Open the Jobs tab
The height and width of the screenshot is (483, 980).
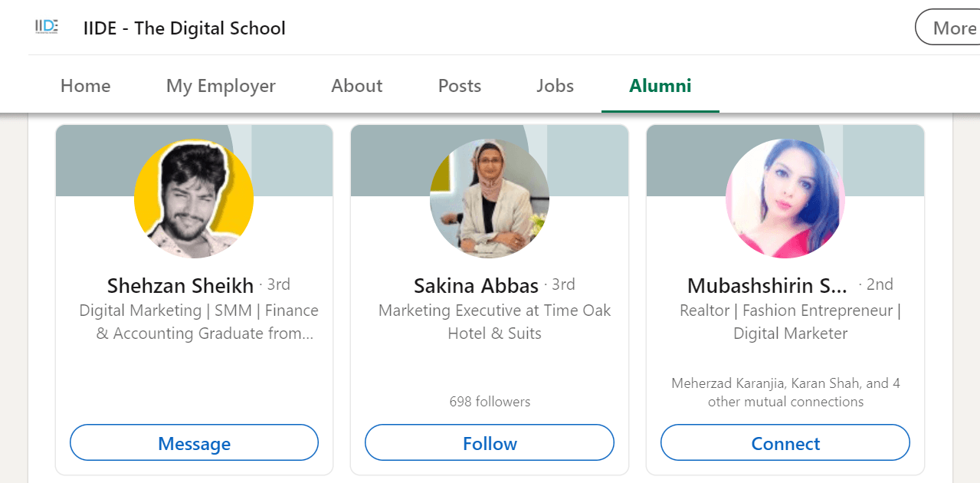[554, 86]
